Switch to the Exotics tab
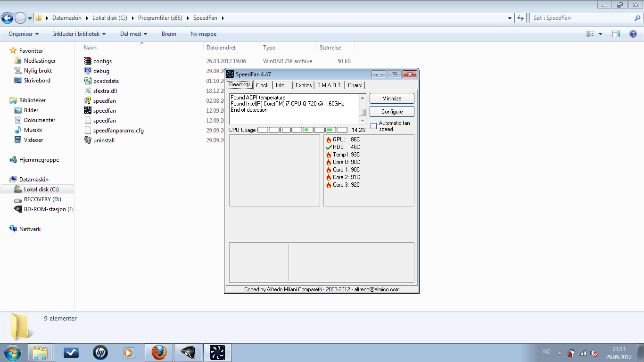 [x=304, y=85]
